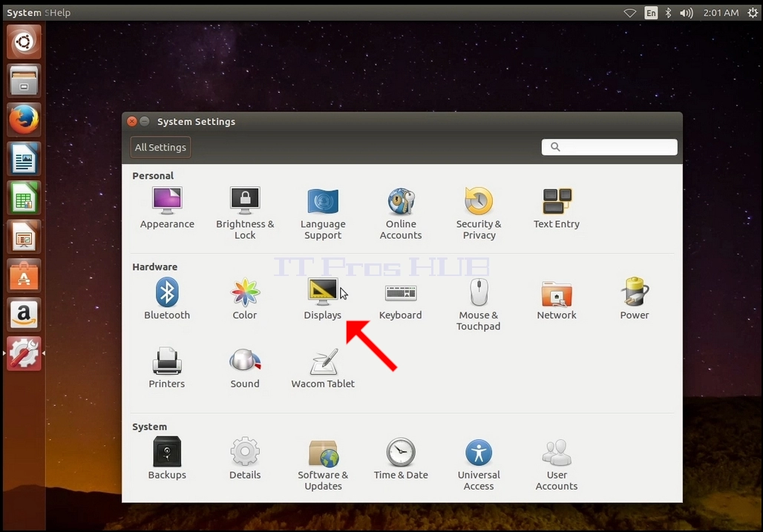Open the Appearance settings
This screenshot has height=532, width=763.
(x=167, y=208)
